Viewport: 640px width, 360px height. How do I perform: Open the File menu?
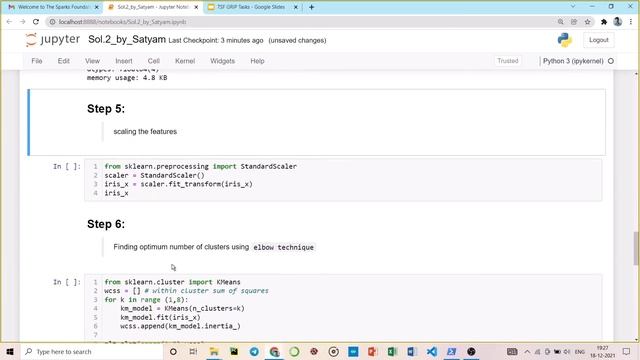point(37,61)
